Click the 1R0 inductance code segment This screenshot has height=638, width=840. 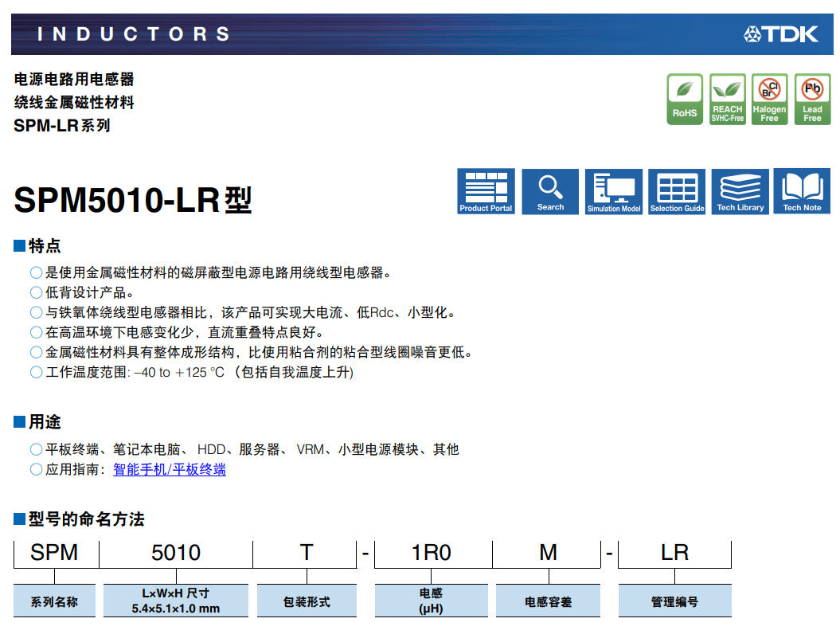432,553
